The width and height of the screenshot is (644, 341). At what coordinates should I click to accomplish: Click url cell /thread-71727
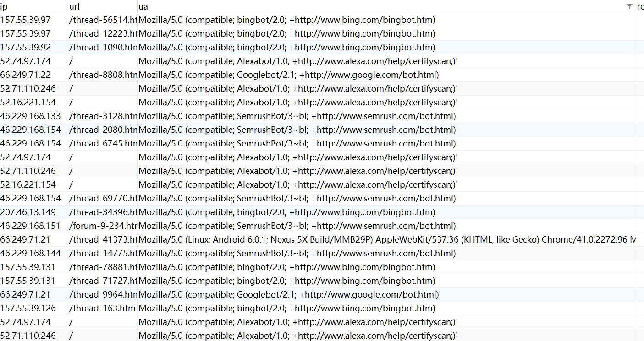pyautogui.click(x=103, y=281)
